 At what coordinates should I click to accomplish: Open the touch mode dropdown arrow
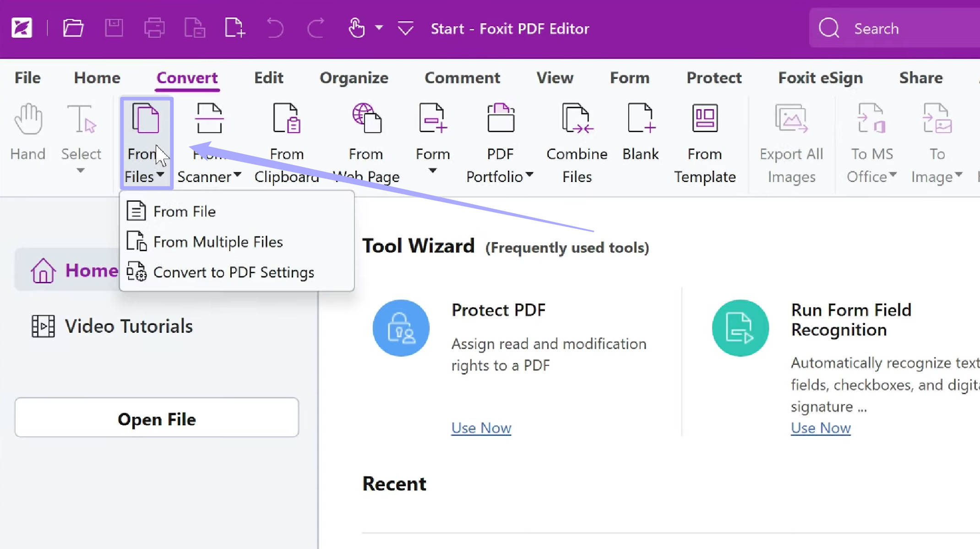coord(380,28)
